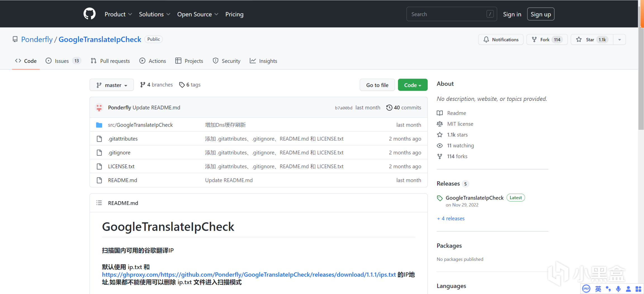Image resolution: width=644 pixels, height=294 pixels.
Task: Switch to the Issues tab
Action: click(x=63, y=61)
